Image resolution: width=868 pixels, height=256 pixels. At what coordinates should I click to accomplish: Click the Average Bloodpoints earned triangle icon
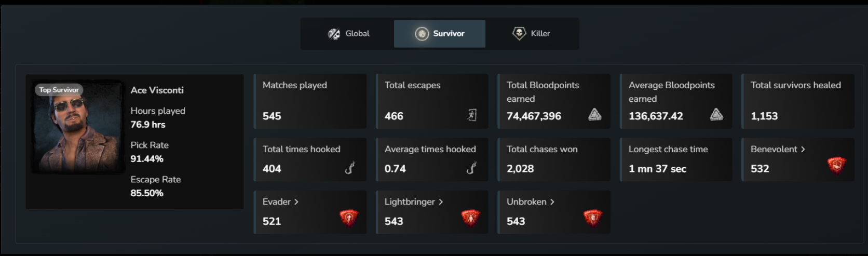click(x=716, y=115)
